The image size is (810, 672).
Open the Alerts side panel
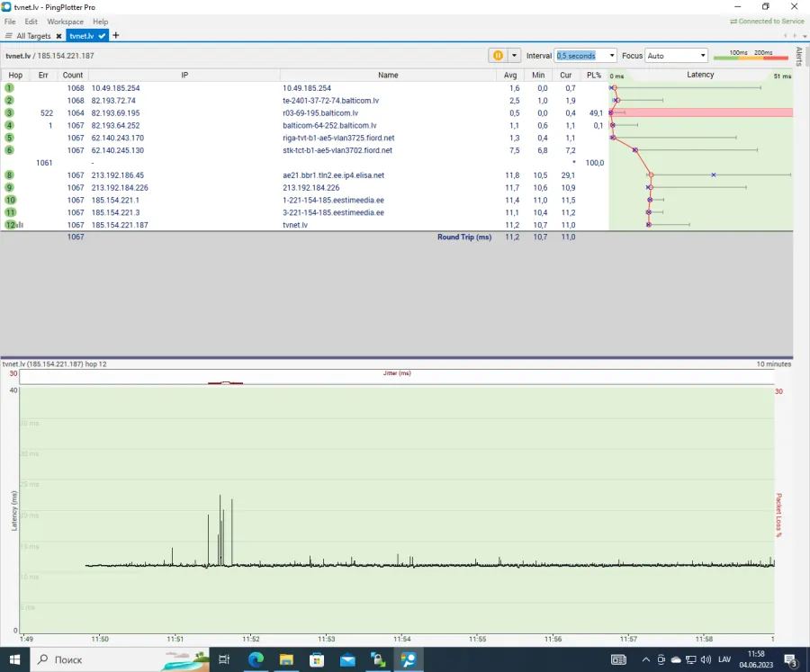[x=799, y=57]
